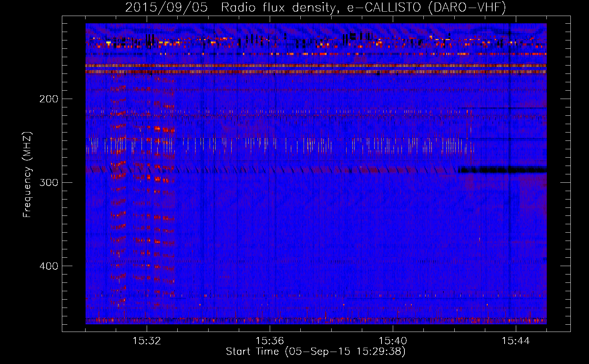Select the 400 frequency axis label
Viewport: 589px width, 364px height.
coord(49,266)
